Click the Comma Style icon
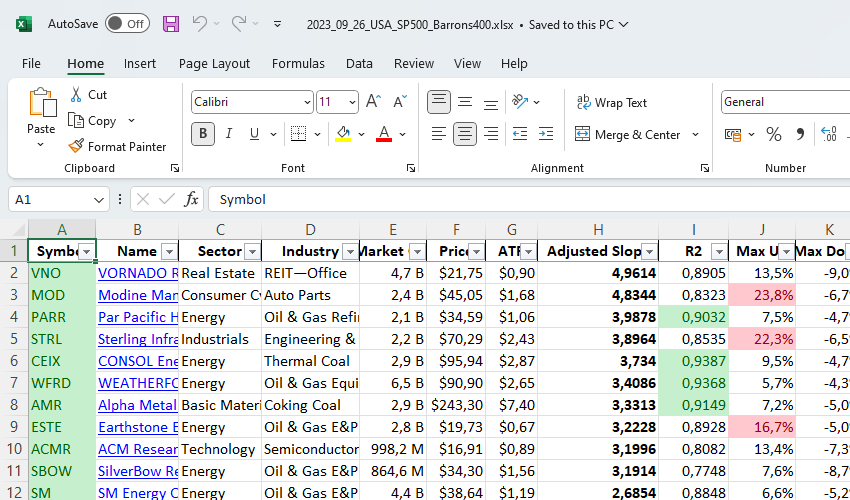Screen dimensions: 850x500 click(800, 134)
